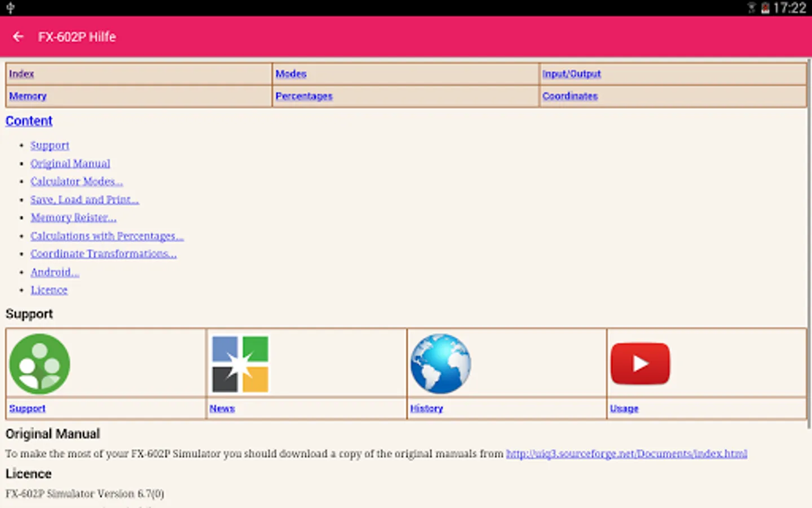This screenshot has width=812, height=508.
Task: Follow the Content heading link
Action: tap(29, 121)
